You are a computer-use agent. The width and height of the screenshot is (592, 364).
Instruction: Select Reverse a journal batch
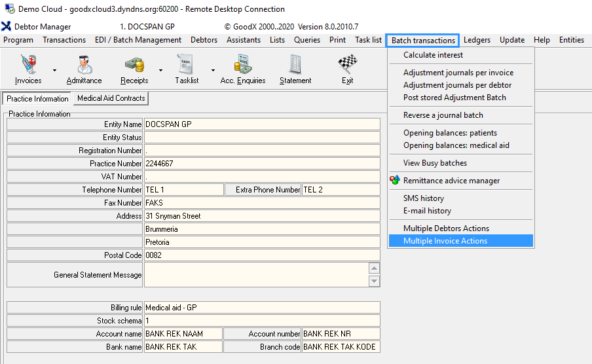[x=443, y=115]
